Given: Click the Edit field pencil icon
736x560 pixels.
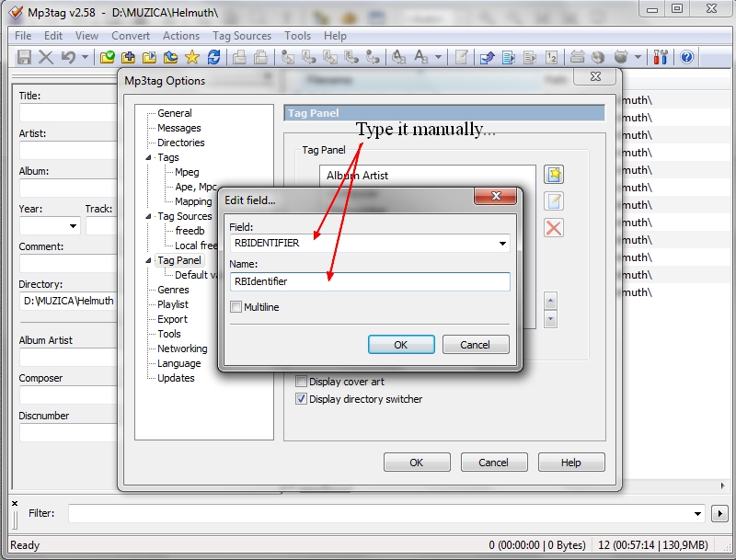Looking at the screenshot, I should (554, 201).
